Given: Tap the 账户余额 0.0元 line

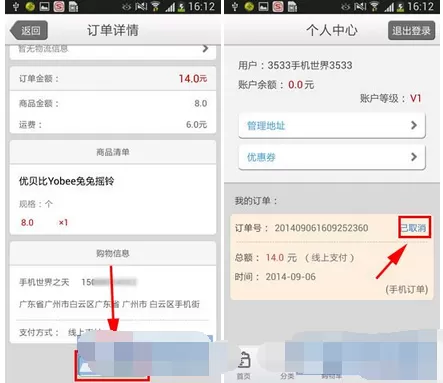Looking at the screenshot, I should [276, 85].
